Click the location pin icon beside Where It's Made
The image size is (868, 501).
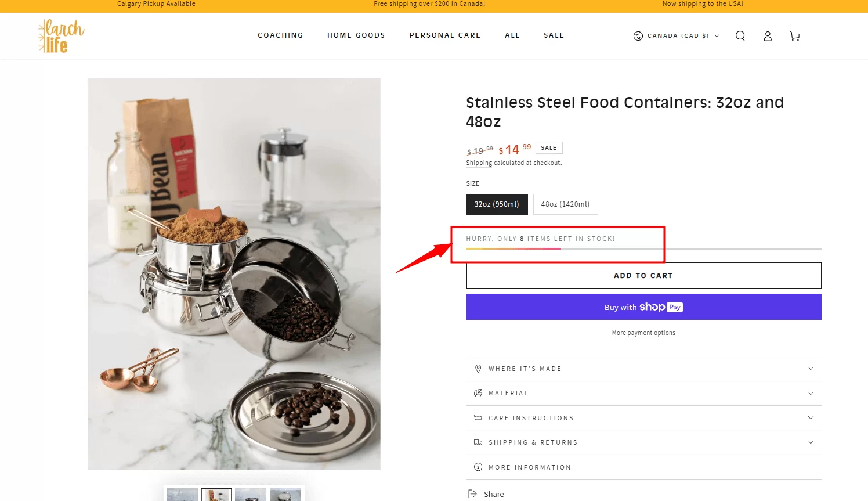[478, 369]
